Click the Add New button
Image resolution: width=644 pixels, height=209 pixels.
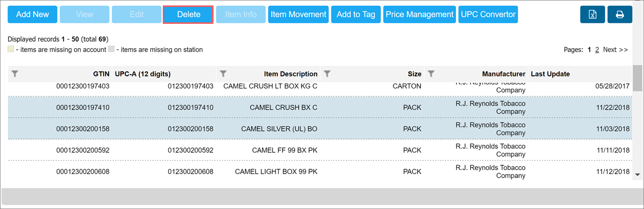[32, 14]
